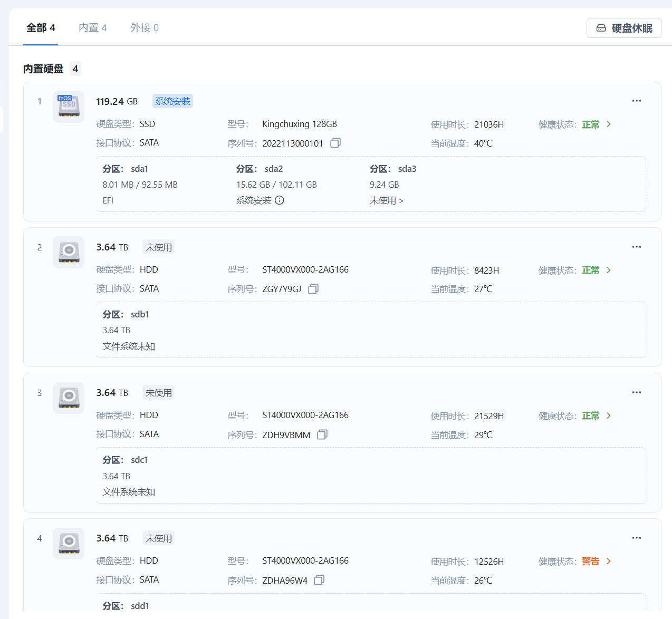Open more options for disk 3
This screenshot has width=672, height=619.
[637, 392]
